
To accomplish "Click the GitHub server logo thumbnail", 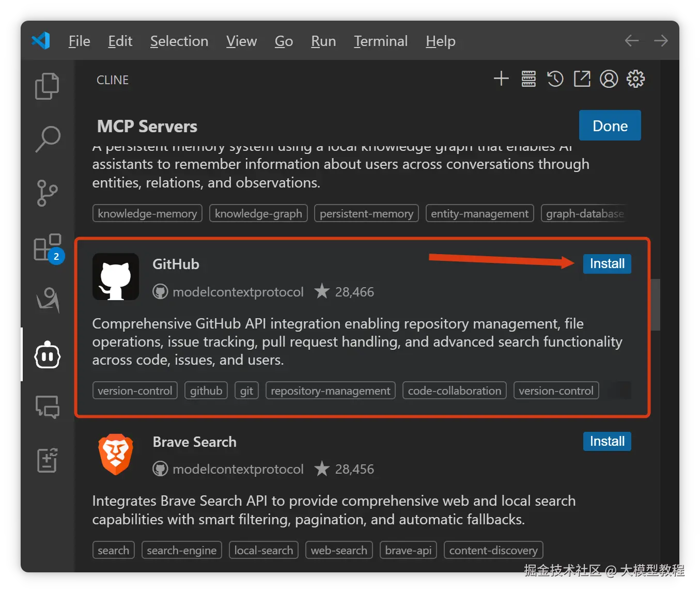I will 116,276.
